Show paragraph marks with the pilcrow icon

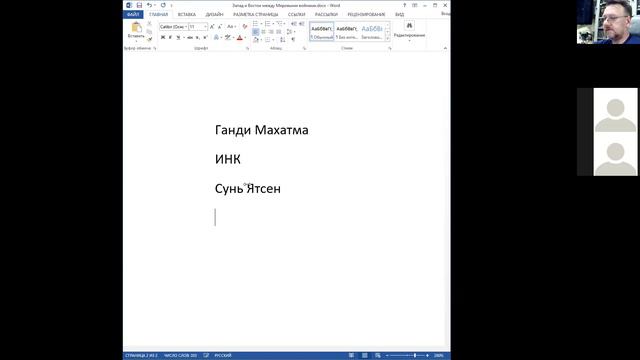293,39
